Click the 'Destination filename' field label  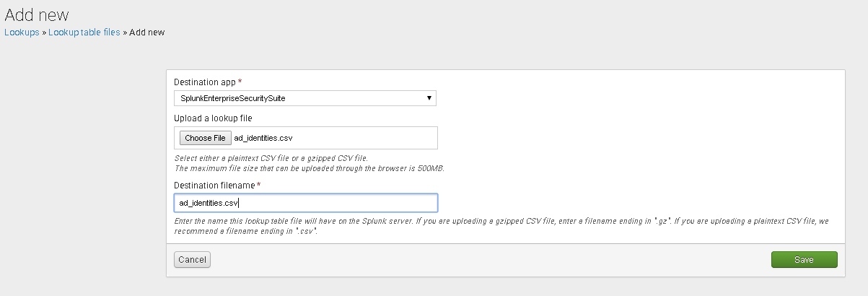coord(214,186)
